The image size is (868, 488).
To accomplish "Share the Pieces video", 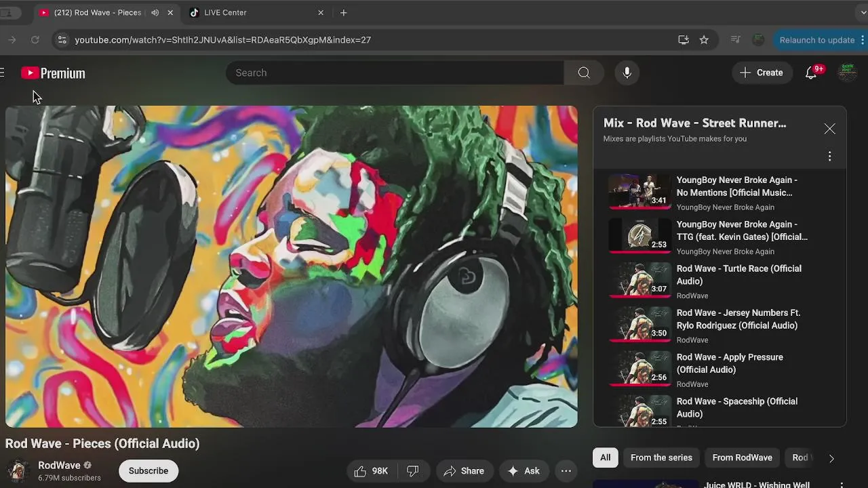I will tap(464, 471).
